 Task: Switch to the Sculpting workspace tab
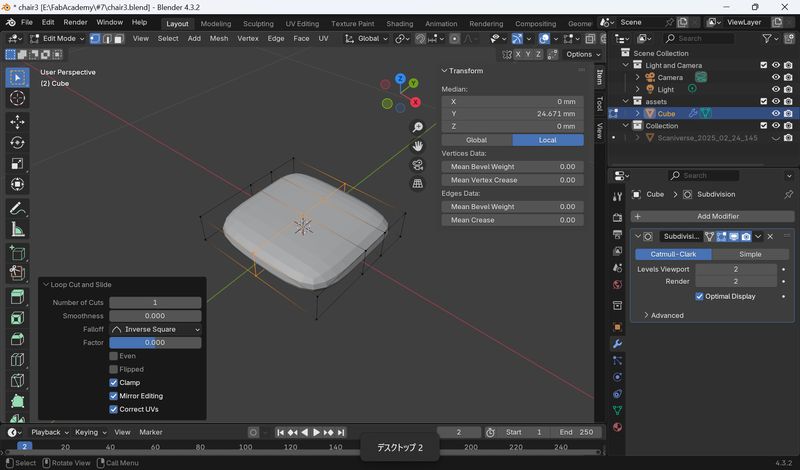pyautogui.click(x=258, y=23)
